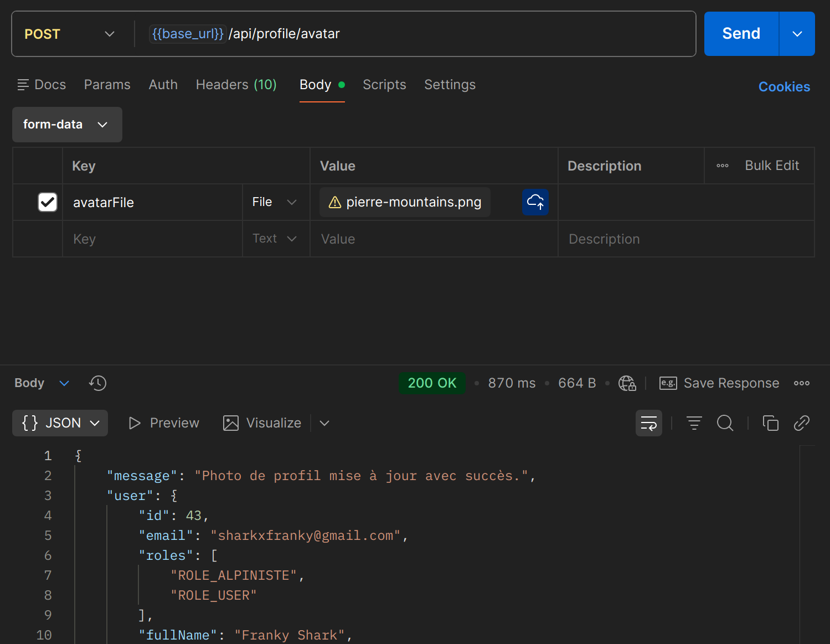Click "sharkxfranky@gmail.com" email value
The width and height of the screenshot is (830, 644).
(x=306, y=535)
